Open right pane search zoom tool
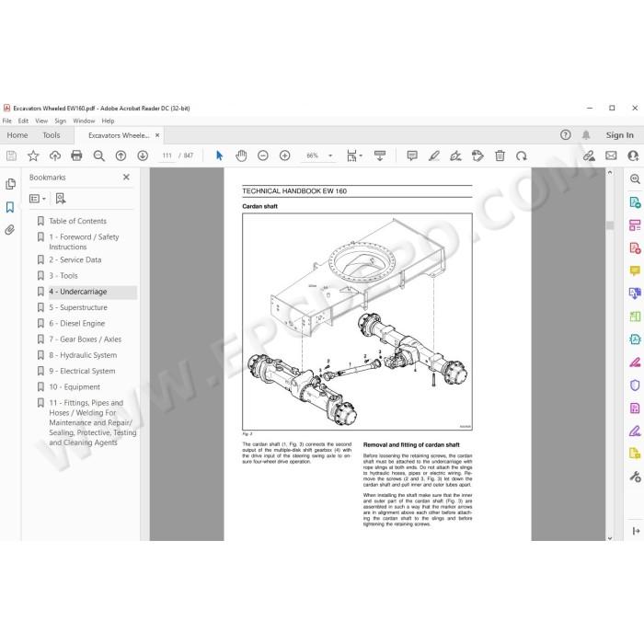Screen dimensions: 644x644 (635, 179)
